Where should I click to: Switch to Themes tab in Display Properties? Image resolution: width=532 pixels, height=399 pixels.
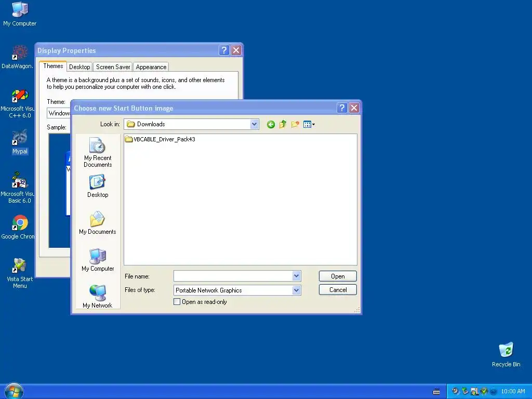[53, 66]
